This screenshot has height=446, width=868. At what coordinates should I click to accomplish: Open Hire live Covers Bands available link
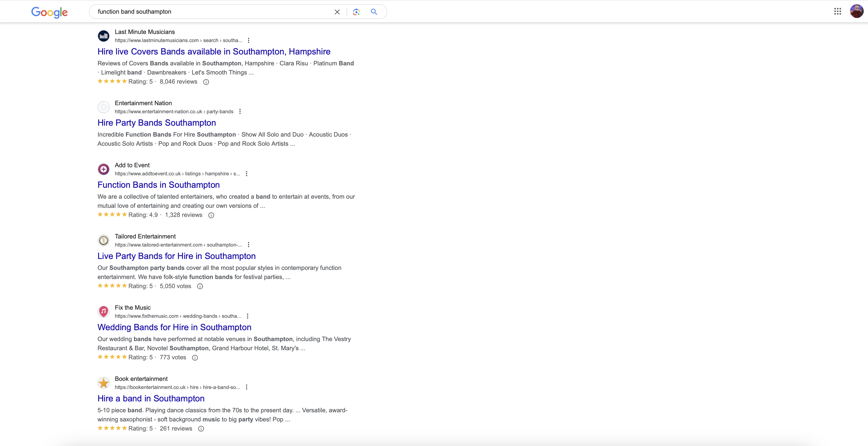[214, 52]
